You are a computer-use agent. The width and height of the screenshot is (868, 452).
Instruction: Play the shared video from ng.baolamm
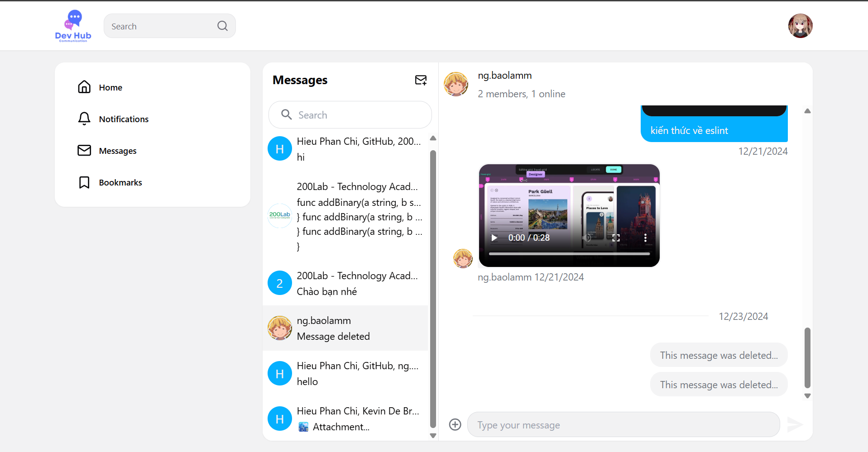pyautogui.click(x=494, y=238)
